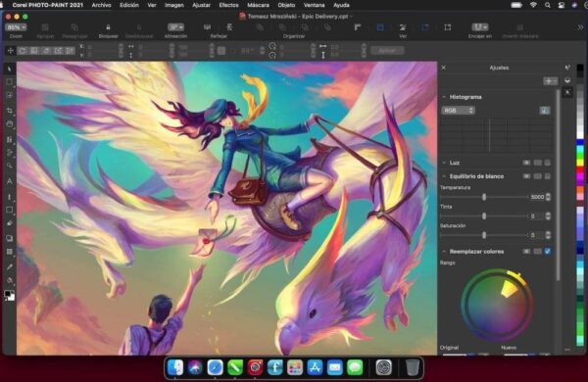
Task: Click the Tinta slider handle
Action: 484,215
